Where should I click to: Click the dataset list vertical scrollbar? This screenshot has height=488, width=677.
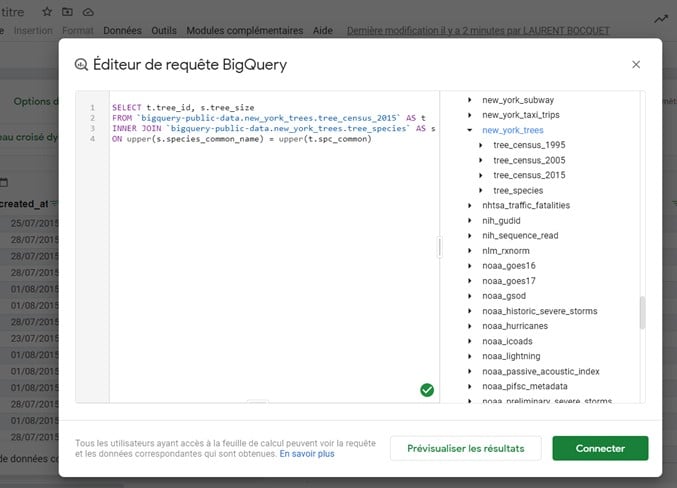[x=642, y=313]
